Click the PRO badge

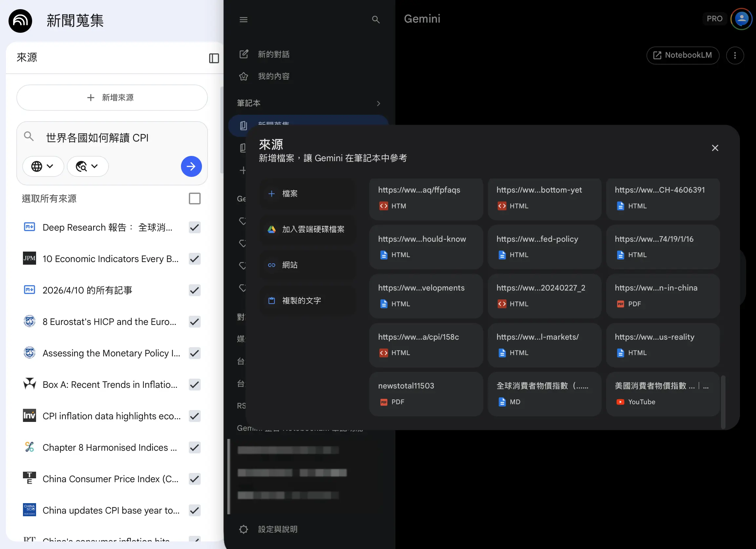[714, 19]
